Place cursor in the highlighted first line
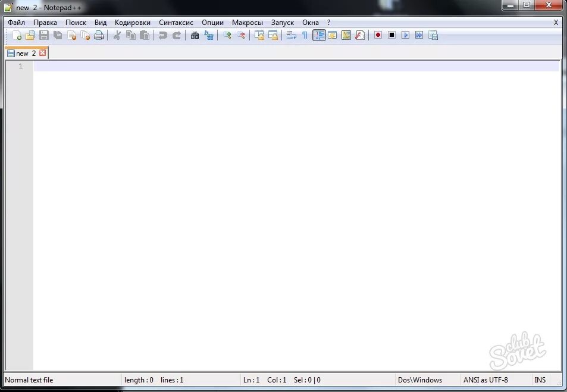 [x=296, y=66]
